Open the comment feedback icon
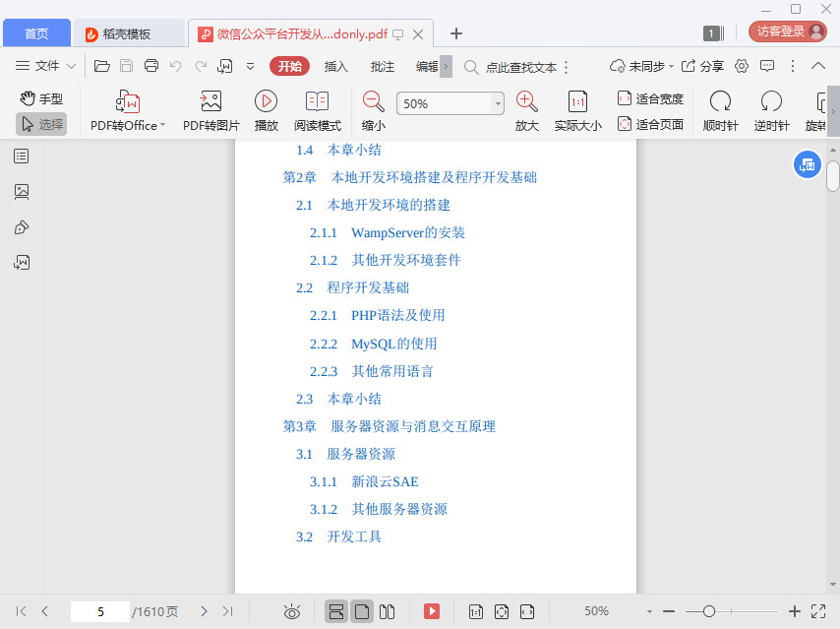The width and height of the screenshot is (840, 629). pyautogui.click(x=767, y=67)
